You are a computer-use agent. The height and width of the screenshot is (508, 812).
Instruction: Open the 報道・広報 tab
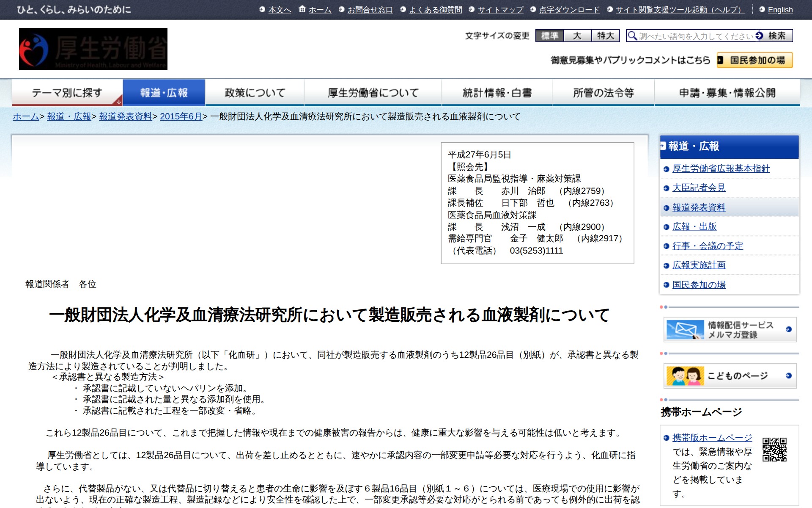164,93
